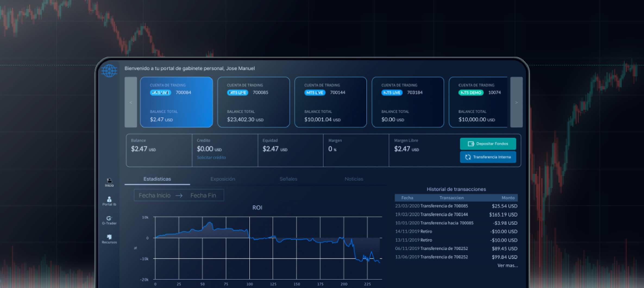Click the MT5 DEMO badge

[x=471, y=93]
